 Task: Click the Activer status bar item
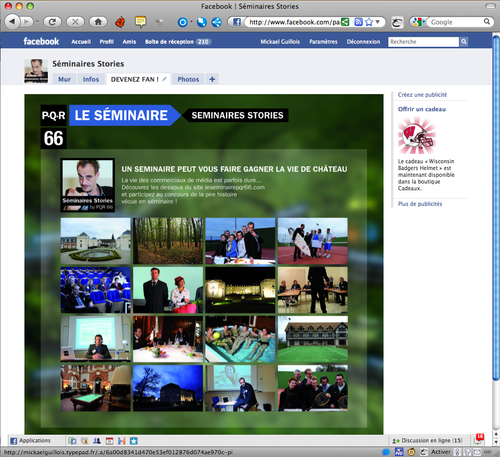pyautogui.click(x=441, y=452)
